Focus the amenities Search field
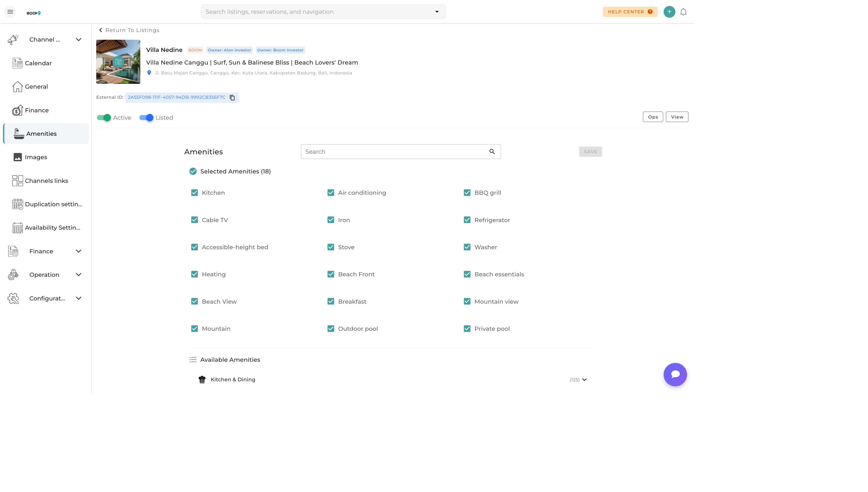868x492 pixels. pos(394,152)
